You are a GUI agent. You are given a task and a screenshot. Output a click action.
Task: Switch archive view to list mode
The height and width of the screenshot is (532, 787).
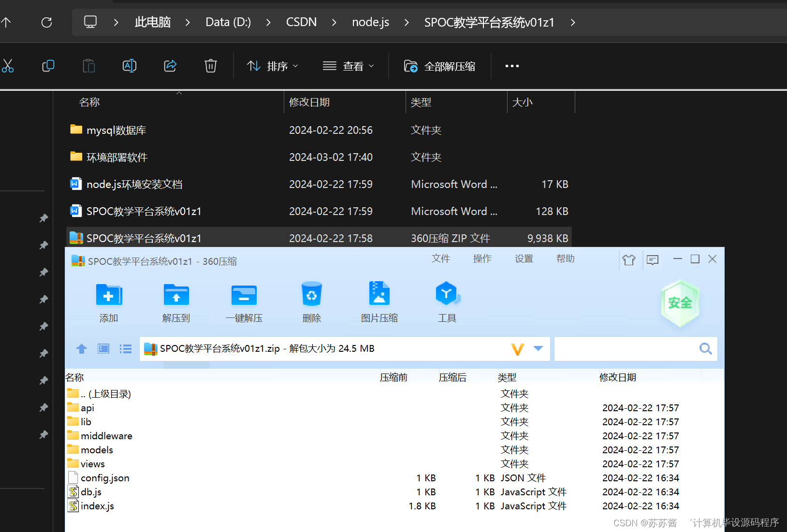click(x=125, y=348)
